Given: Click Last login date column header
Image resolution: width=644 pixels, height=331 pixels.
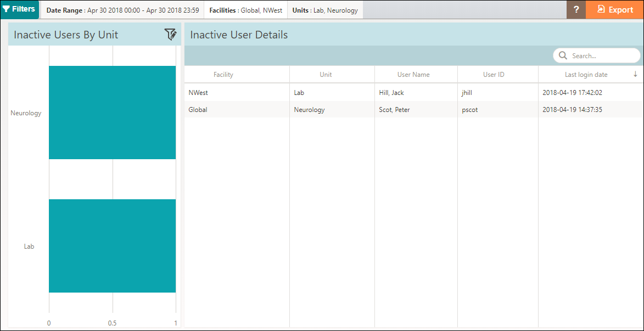Looking at the screenshot, I should [x=586, y=75].
